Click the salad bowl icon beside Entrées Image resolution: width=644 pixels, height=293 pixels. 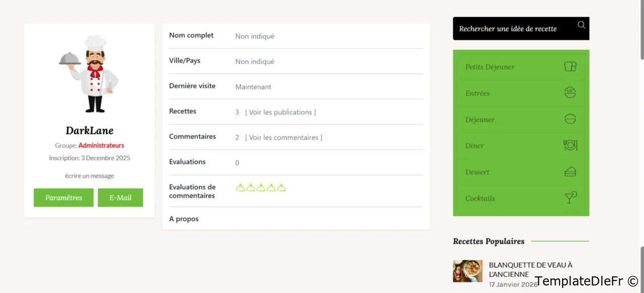[x=570, y=93]
